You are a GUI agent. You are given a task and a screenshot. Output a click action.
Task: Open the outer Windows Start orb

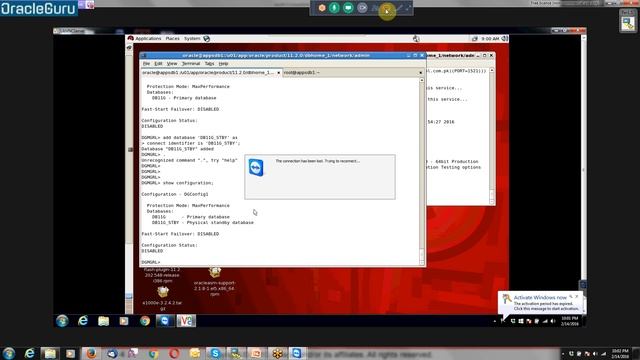pos(9,353)
